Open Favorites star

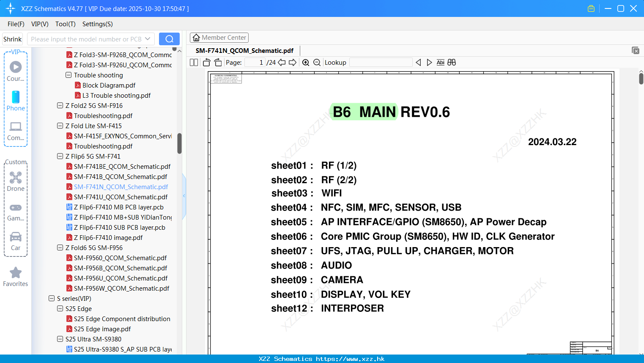point(16,277)
